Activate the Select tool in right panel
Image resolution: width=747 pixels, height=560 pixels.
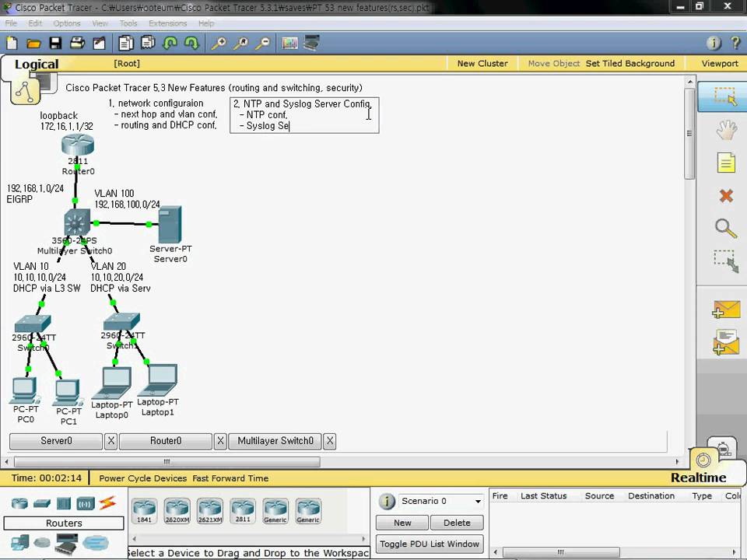(x=724, y=96)
